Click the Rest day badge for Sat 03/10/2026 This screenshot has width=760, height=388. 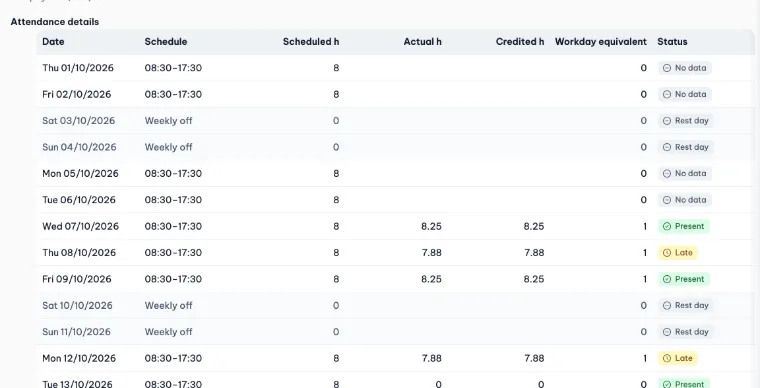(x=685, y=121)
